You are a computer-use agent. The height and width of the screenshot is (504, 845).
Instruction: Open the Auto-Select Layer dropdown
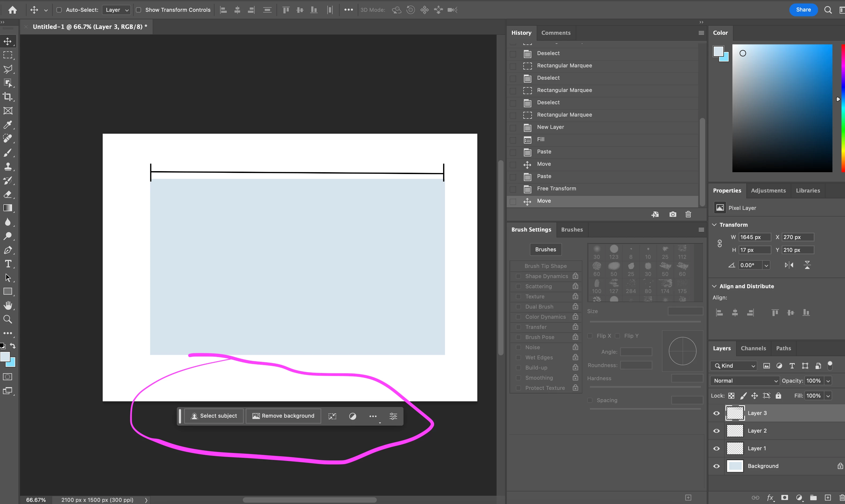(x=117, y=10)
